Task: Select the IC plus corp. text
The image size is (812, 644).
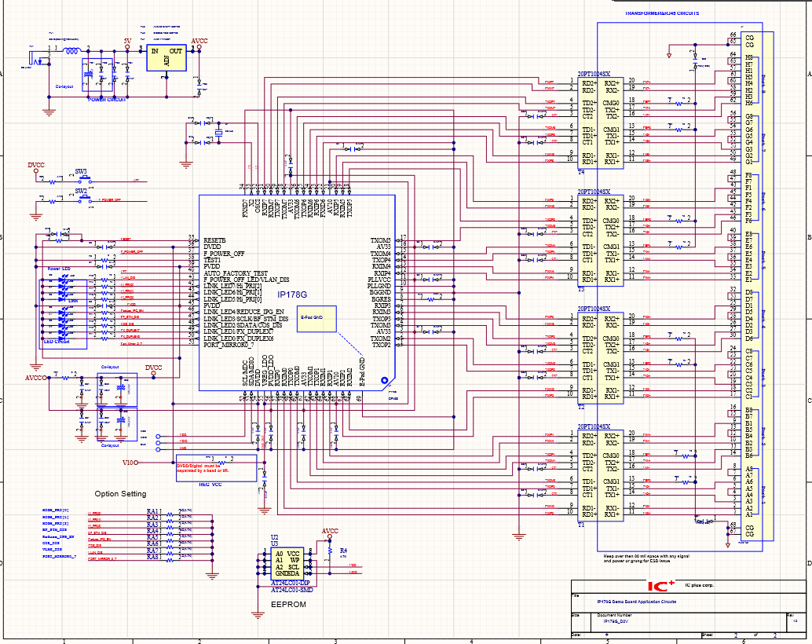Action: click(699, 585)
